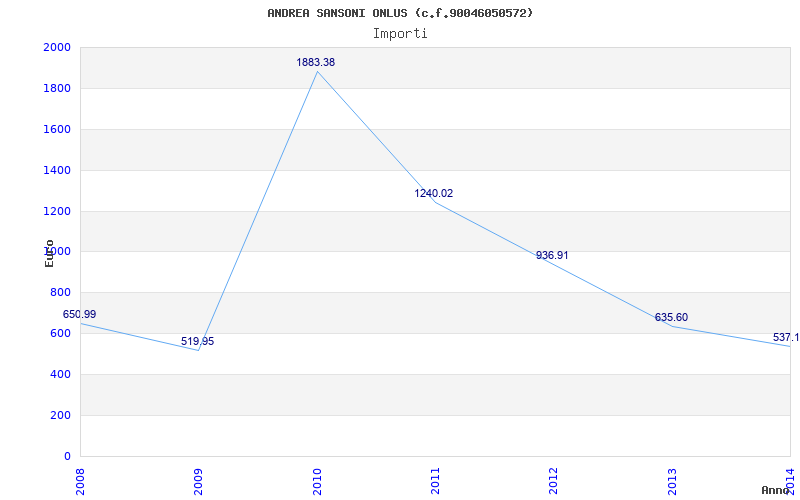Click the 800 y-axis tick label
The width and height of the screenshot is (800, 500).
[60, 292]
